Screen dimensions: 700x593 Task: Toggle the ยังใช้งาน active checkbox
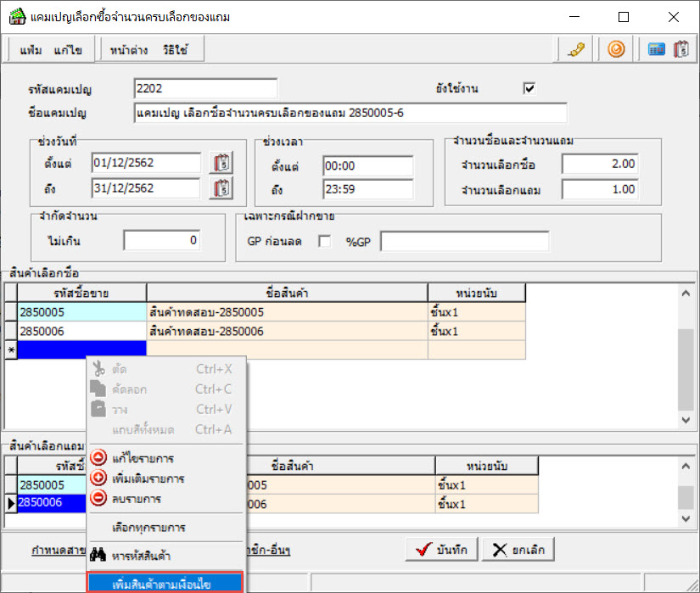click(x=530, y=88)
